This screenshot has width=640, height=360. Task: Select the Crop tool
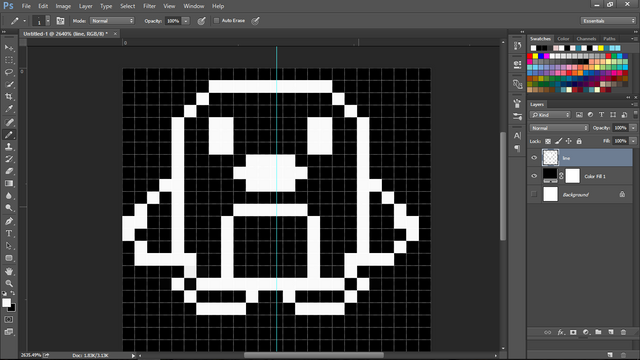[x=9, y=97]
